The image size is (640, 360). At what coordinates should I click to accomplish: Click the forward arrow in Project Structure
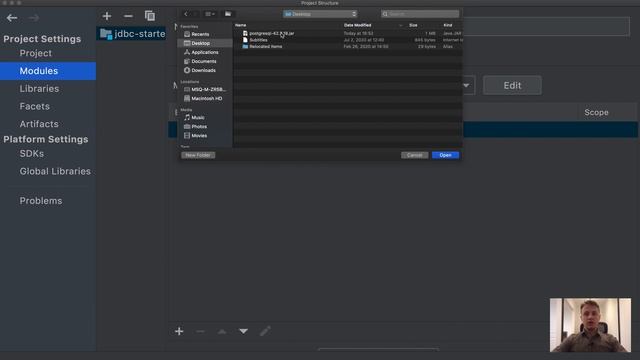tap(34, 18)
